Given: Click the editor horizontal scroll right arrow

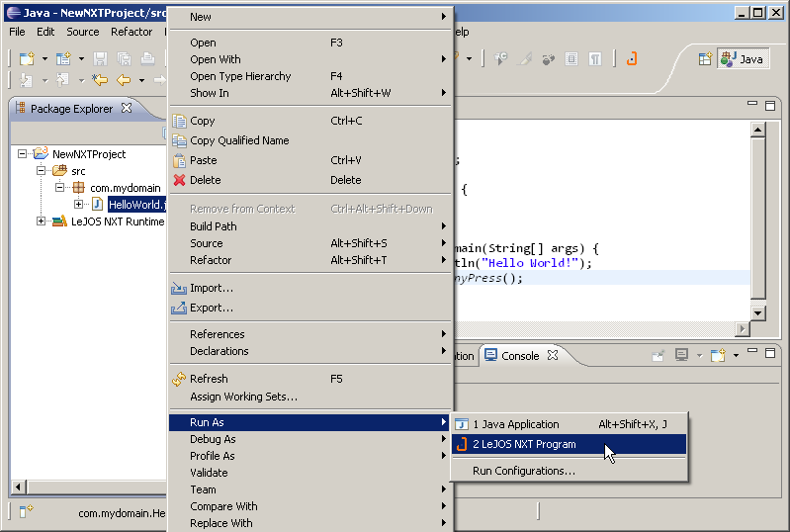Looking at the screenshot, I should [x=743, y=329].
